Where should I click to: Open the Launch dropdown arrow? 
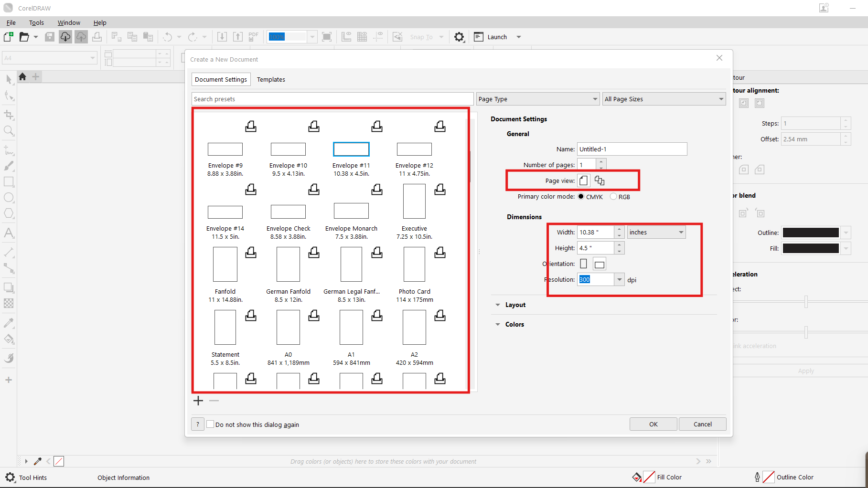pos(519,37)
